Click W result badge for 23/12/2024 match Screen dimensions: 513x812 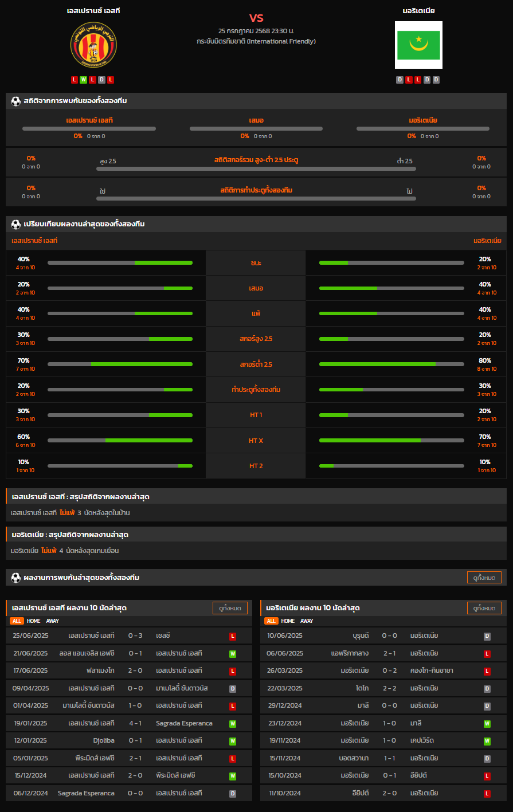pos(487,724)
